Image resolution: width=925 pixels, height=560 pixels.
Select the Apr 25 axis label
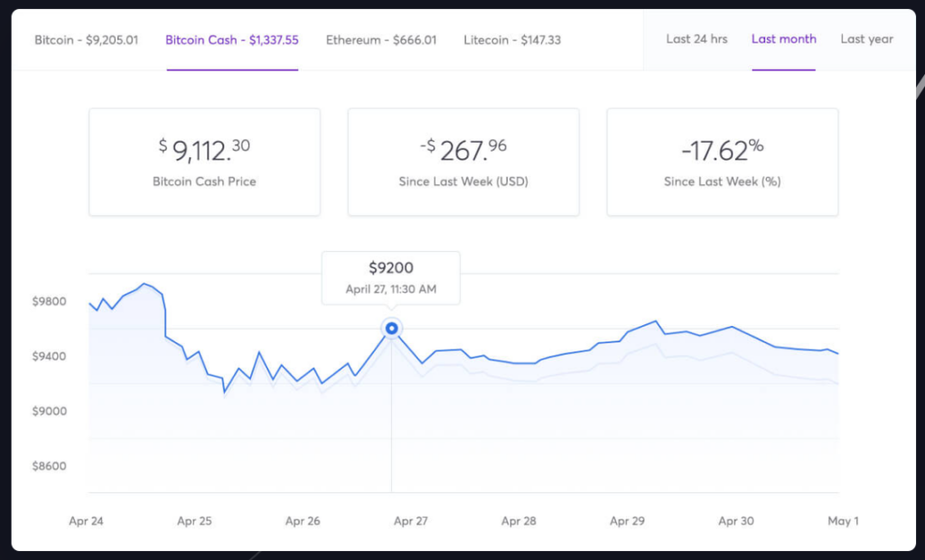[x=194, y=521]
